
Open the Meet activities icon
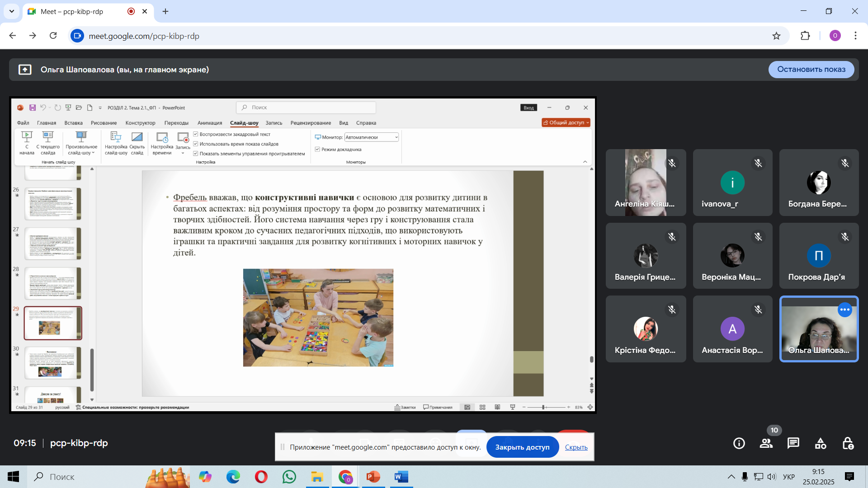(x=821, y=443)
